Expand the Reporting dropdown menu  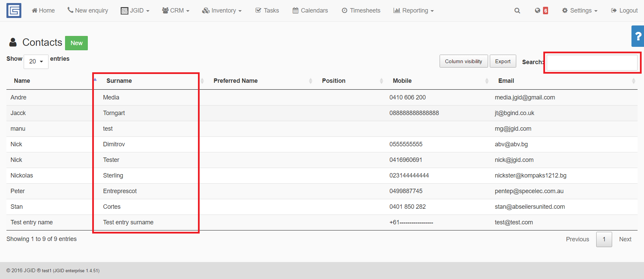(414, 11)
